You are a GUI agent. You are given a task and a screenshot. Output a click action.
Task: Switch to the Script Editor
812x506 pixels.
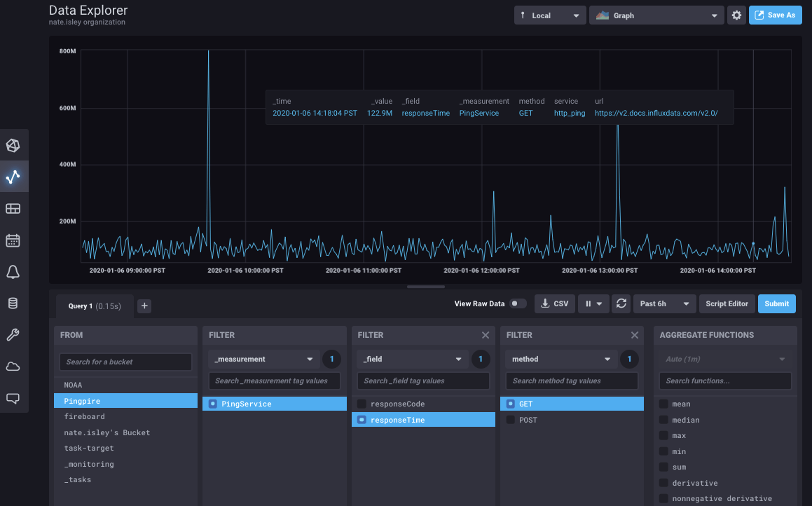tap(727, 303)
